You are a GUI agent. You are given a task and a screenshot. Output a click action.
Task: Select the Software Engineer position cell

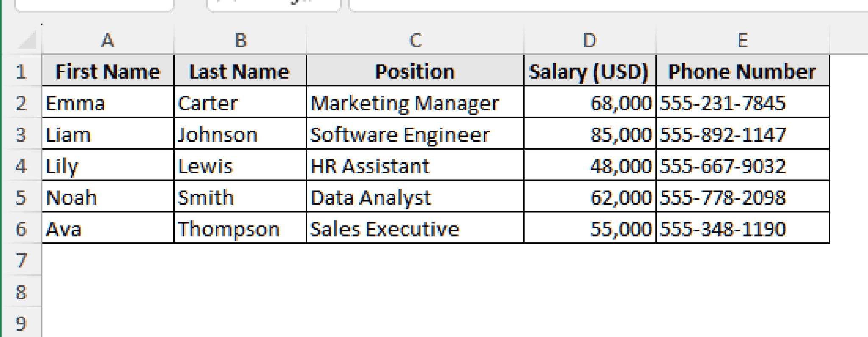[x=415, y=134]
